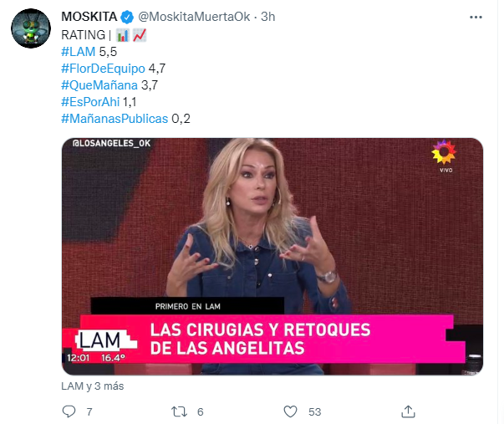Open the #LAM hashtag
The height and width of the screenshot is (424, 504).
tap(78, 52)
